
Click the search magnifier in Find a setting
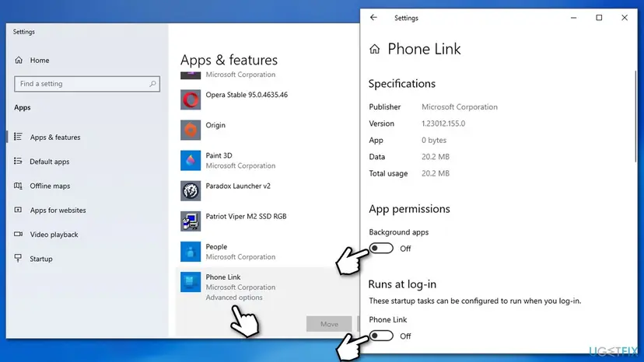pos(152,84)
